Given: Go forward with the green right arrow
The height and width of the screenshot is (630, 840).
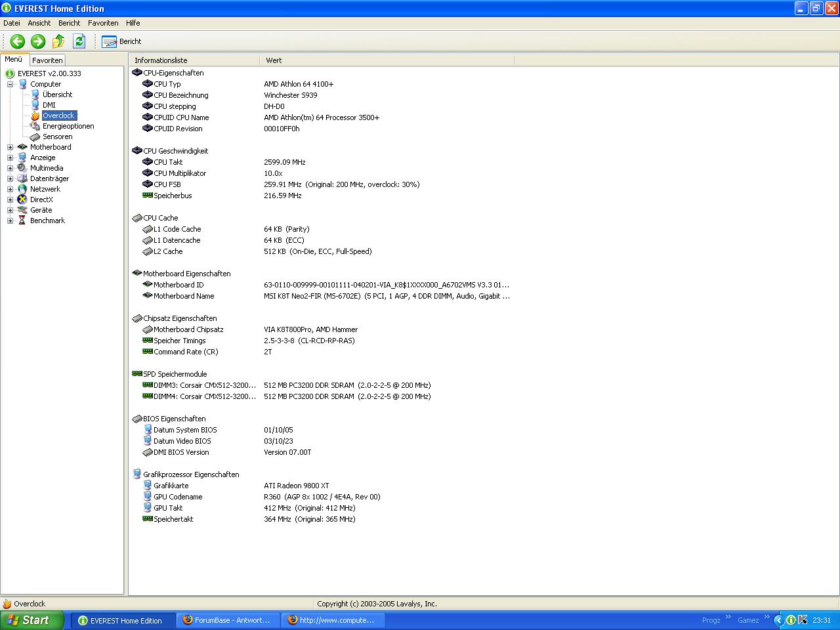Looking at the screenshot, I should [x=38, y=41].
